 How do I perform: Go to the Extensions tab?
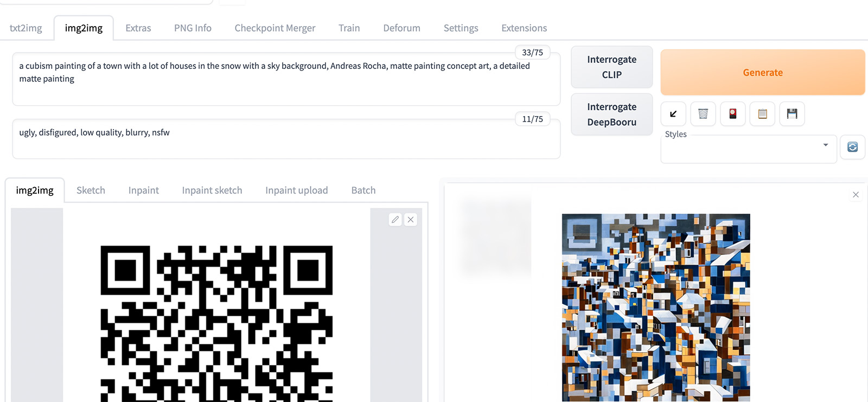524,28
